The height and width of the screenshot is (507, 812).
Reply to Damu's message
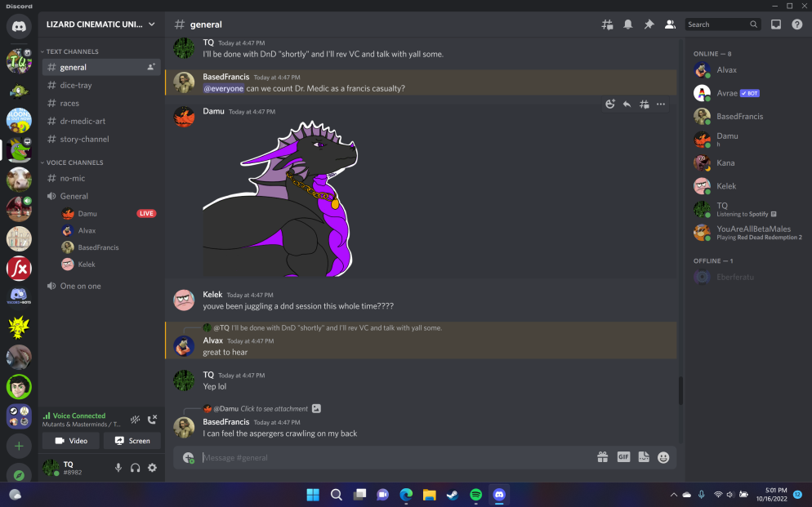point(627,104)
